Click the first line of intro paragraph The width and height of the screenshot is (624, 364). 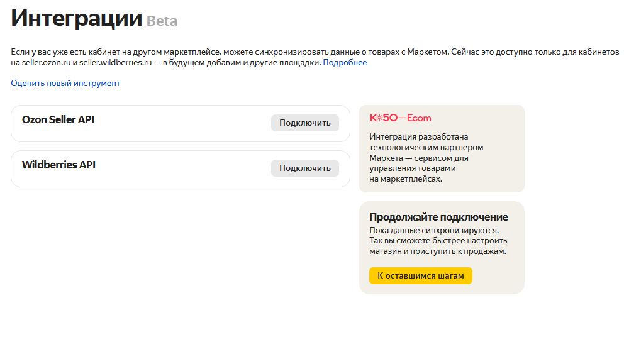tap(315, 52)
